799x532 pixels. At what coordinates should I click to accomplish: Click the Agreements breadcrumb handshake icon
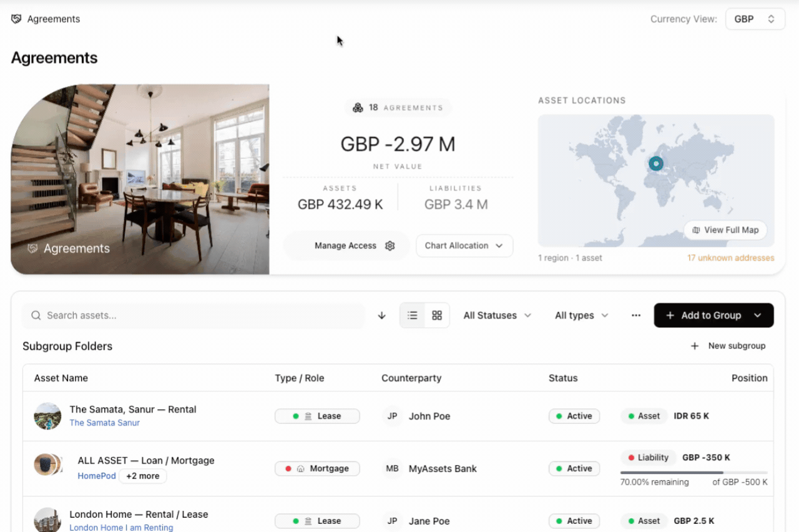click(16, 19)
